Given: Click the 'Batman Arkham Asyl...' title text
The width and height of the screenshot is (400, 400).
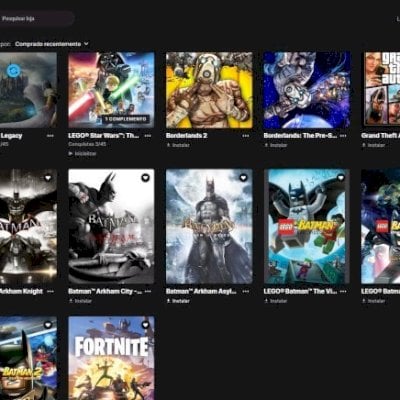Looking at the screenshot, I should point(201,291).
